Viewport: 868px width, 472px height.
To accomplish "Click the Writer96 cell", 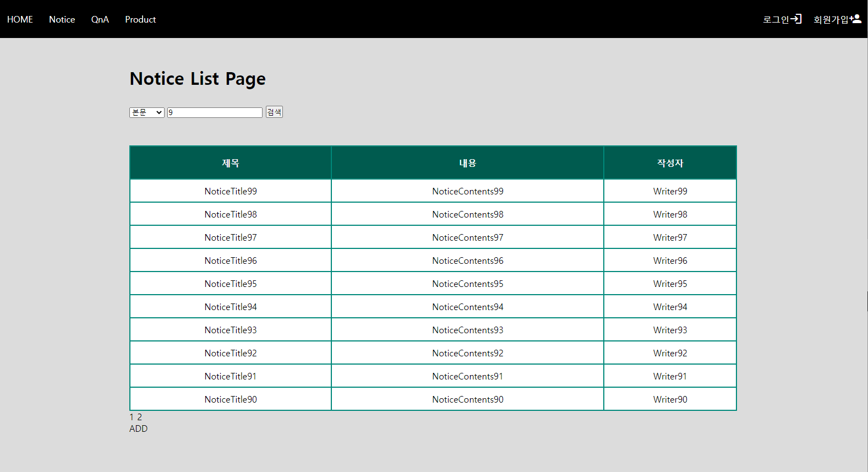I will pos(670,261).
